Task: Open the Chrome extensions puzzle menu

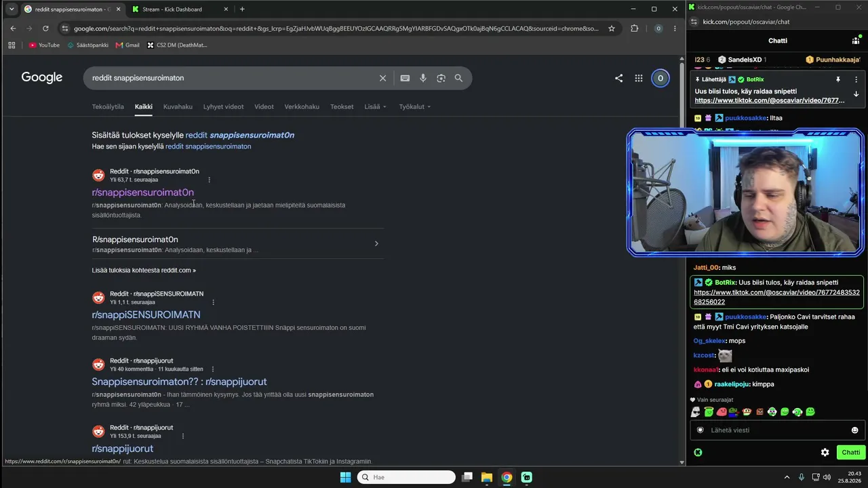Action: coord(635,28)
